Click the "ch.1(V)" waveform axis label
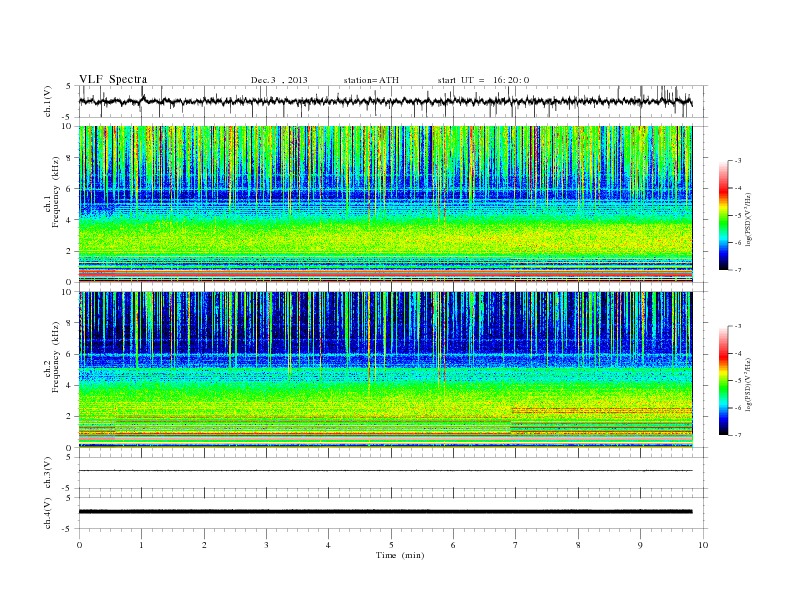 48,101
